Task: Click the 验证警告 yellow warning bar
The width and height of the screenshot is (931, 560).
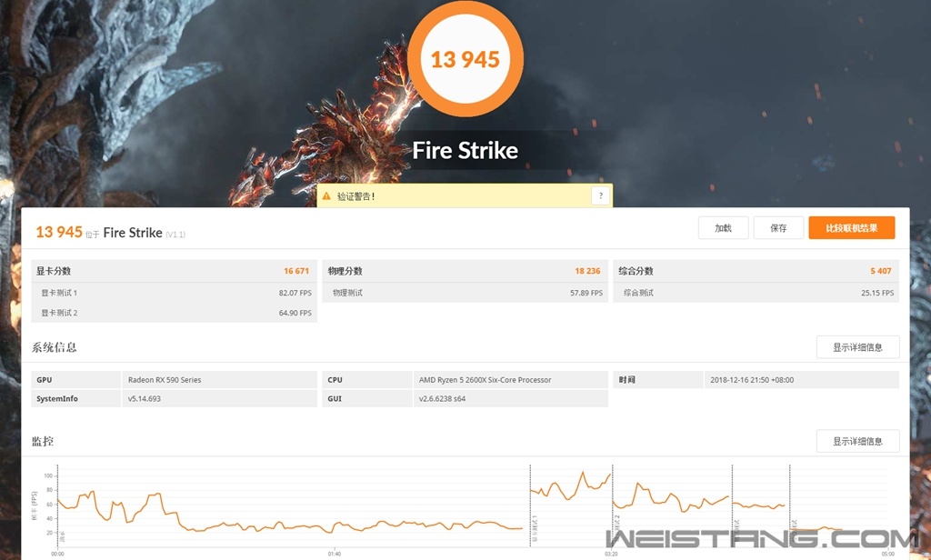Action: [465, 195]
